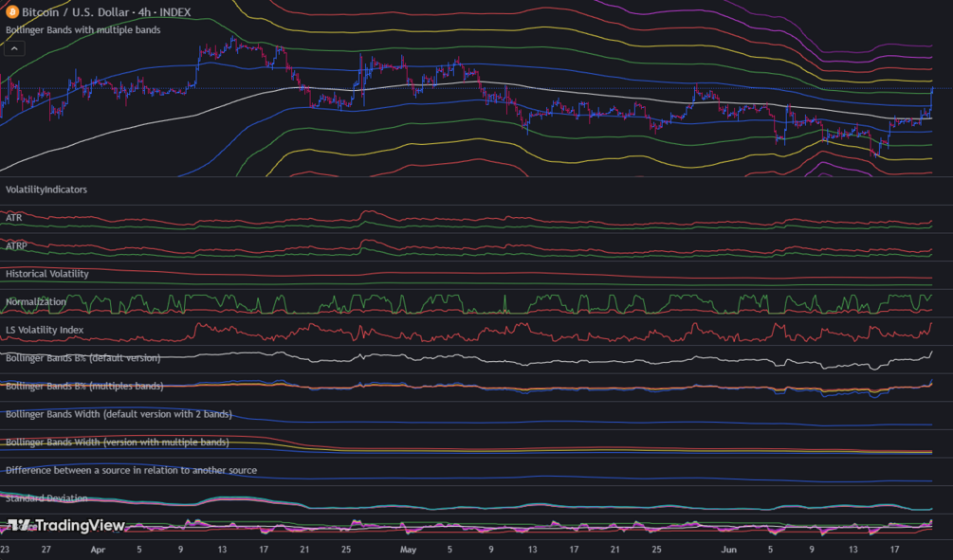Select 'Bollinger Bands B% (multiples bands)' label
Image resolution: width=953 pixels, height=560 pixels.
84,386
